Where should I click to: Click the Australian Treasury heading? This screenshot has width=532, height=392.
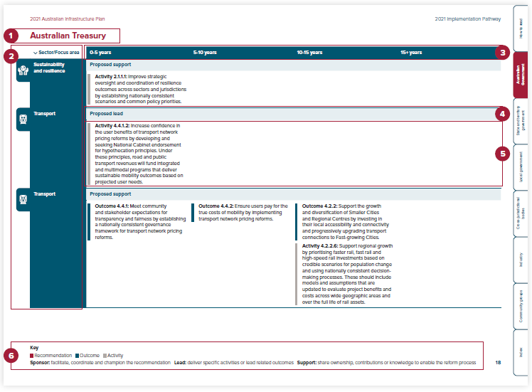point(68,36)
